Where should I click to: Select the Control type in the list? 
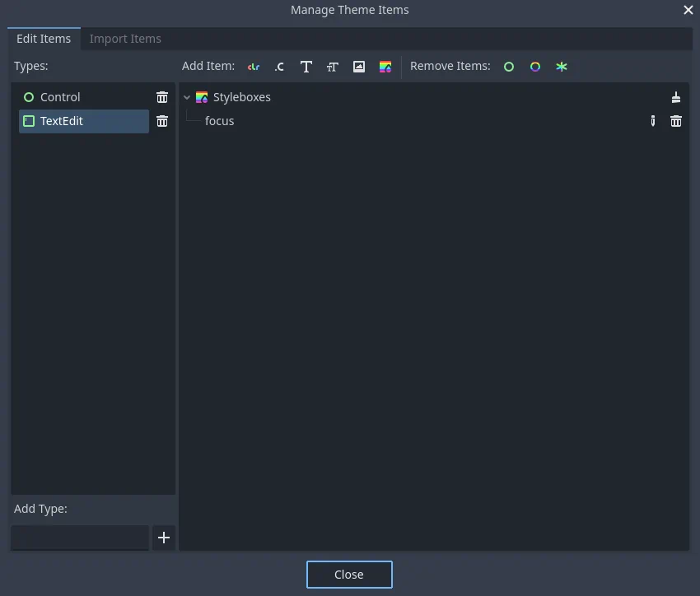[60, 97]
